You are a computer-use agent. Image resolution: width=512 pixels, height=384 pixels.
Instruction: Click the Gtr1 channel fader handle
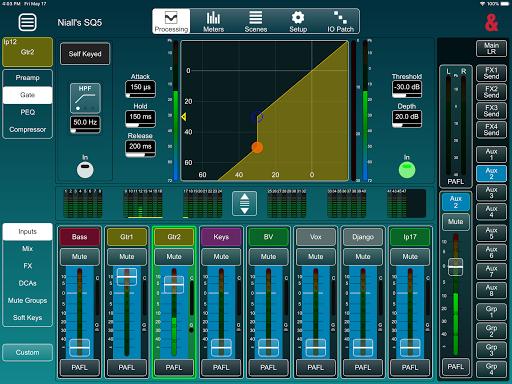tap(127, 277)
